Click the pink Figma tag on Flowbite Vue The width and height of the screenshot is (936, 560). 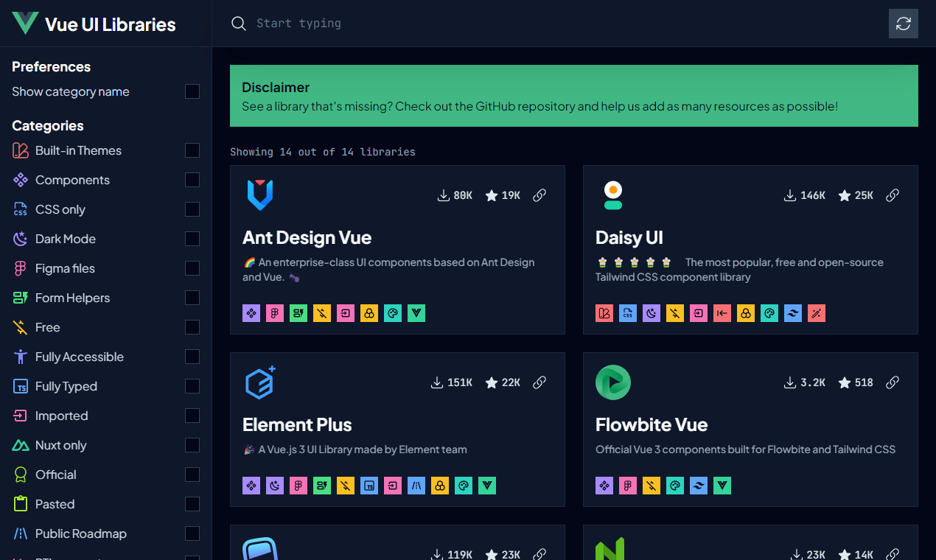[x=628, y=486]
